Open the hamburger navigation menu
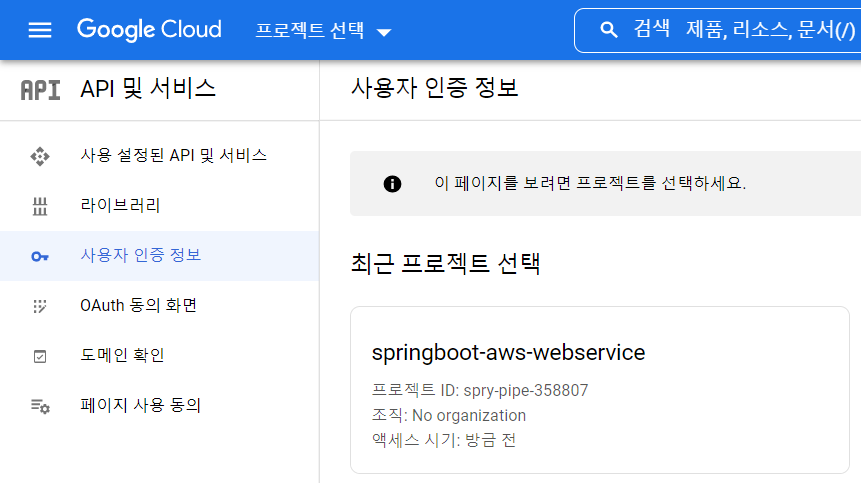Screen dimensions: 861x483 [x=40, y=30]
